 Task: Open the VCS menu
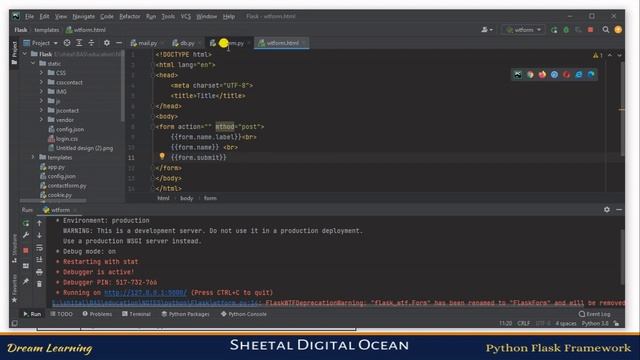point(186,16)
